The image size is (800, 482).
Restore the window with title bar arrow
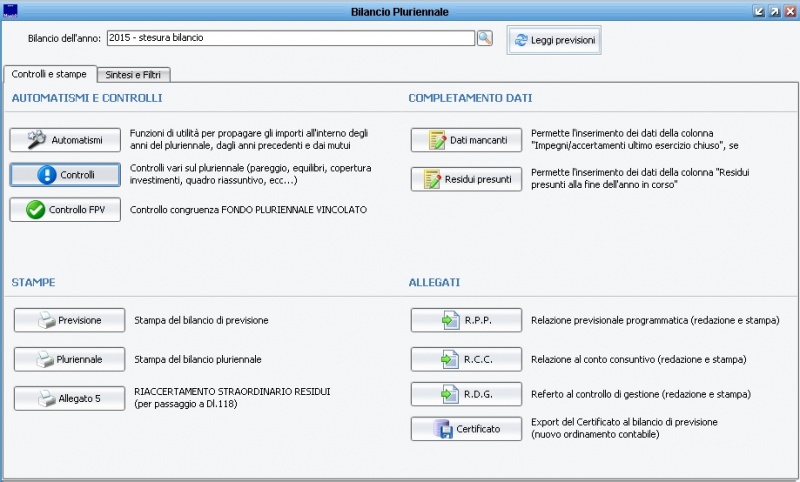[772, 11]
